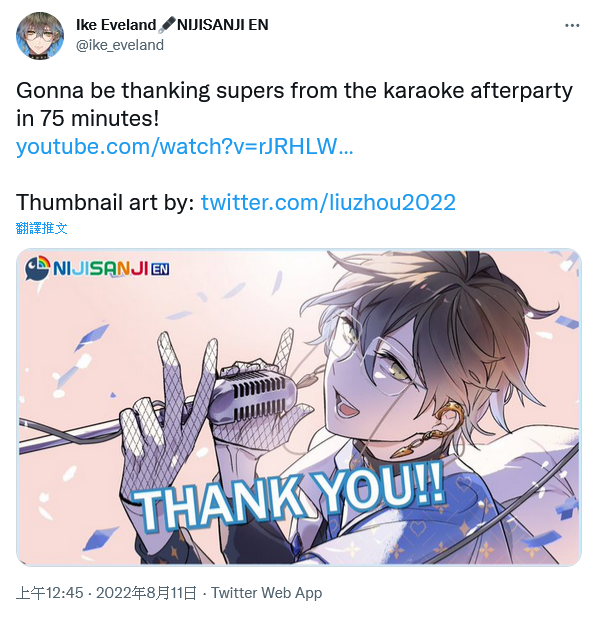Click the tweet text about karaoke afterparty
This screenshot has width=598, height=619.
pos(294,104)
